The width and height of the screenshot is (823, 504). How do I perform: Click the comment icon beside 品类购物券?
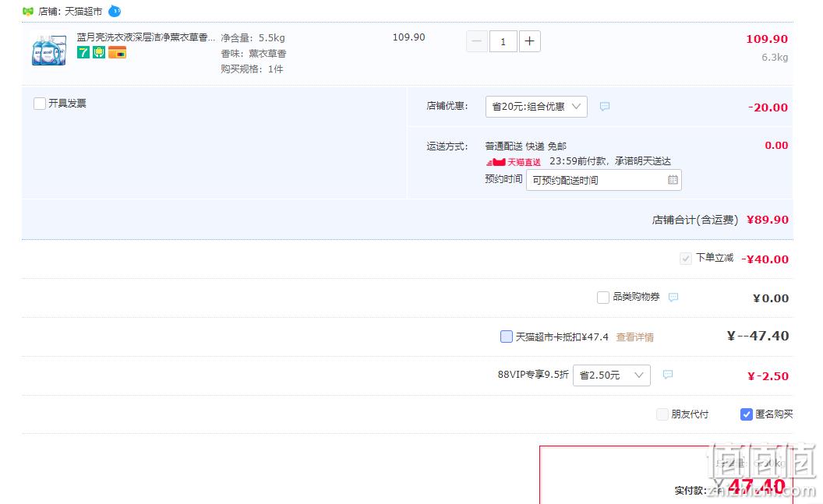pos(673,298)
